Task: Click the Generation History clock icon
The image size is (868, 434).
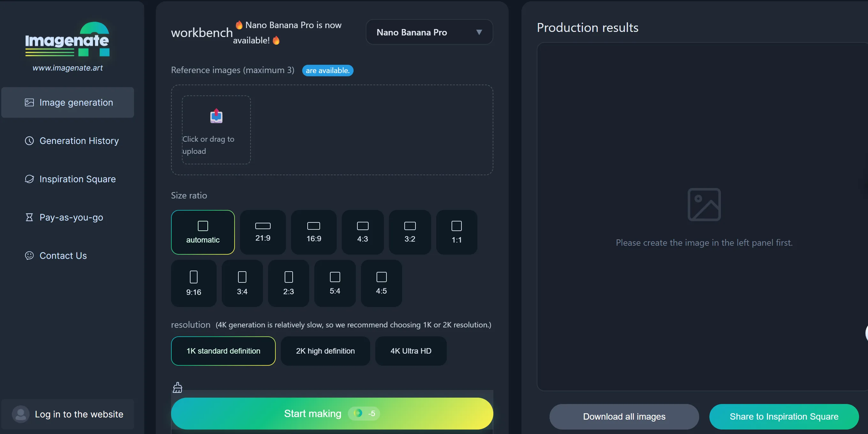Action: point(29,141)
